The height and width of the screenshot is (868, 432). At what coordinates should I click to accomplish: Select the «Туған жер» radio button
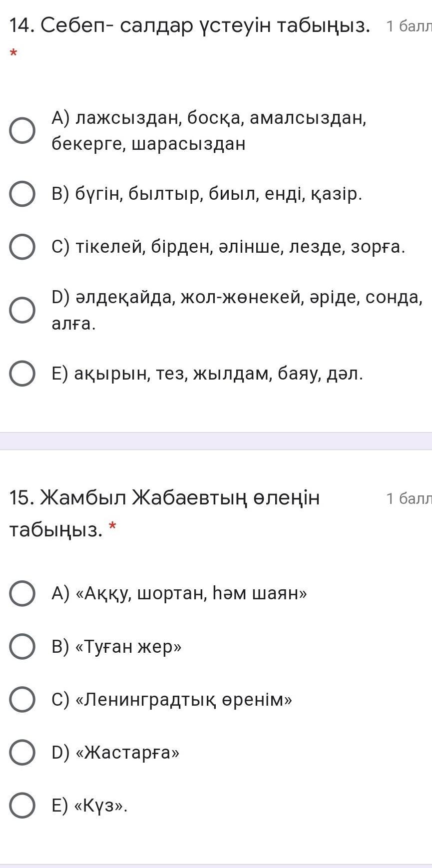tap(22, 647)
